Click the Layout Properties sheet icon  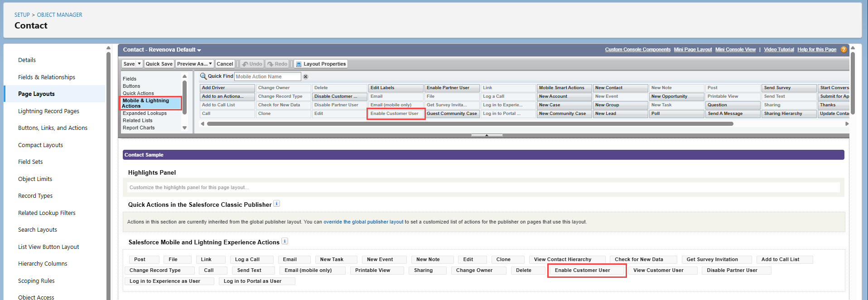299,64
